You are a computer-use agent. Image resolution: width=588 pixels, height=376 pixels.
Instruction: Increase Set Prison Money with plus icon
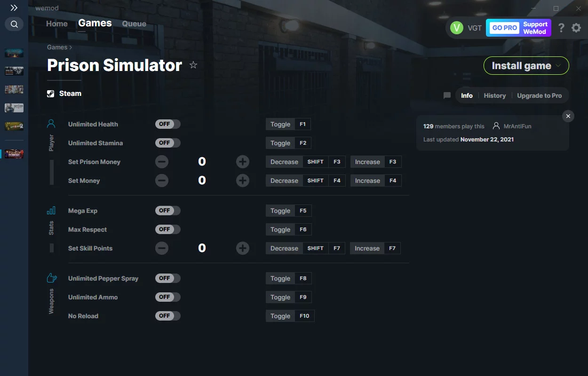pyautogui.click(x=243, y=162)
